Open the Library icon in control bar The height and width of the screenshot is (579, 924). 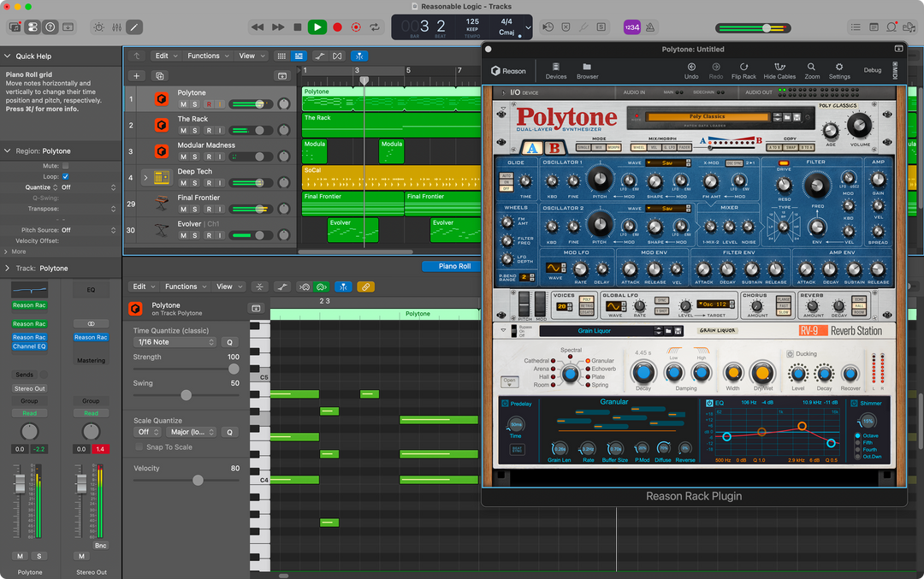[x=15, y=27]
